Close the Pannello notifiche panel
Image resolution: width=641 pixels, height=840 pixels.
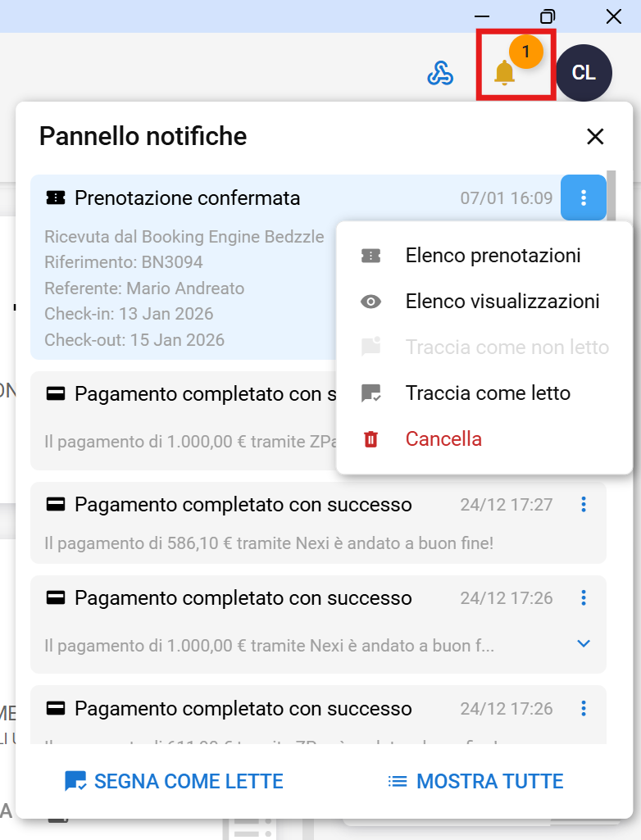click(x=595, y=137)
